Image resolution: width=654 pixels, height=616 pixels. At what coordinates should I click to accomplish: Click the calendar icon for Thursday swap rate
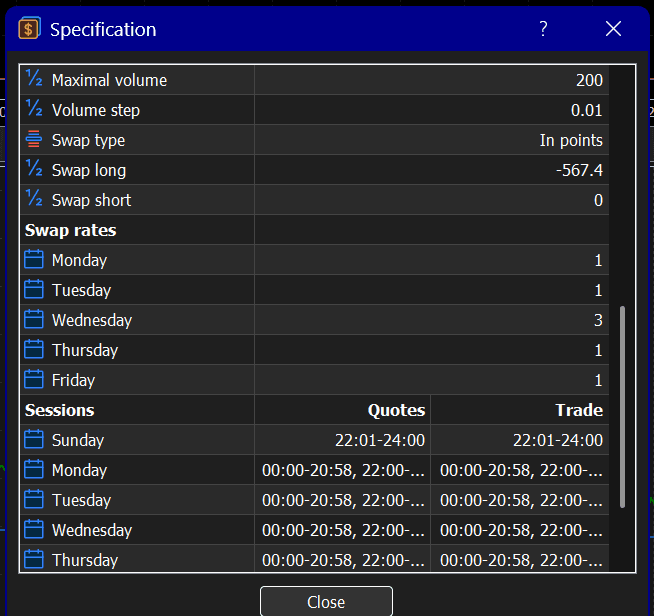point(34,349)
